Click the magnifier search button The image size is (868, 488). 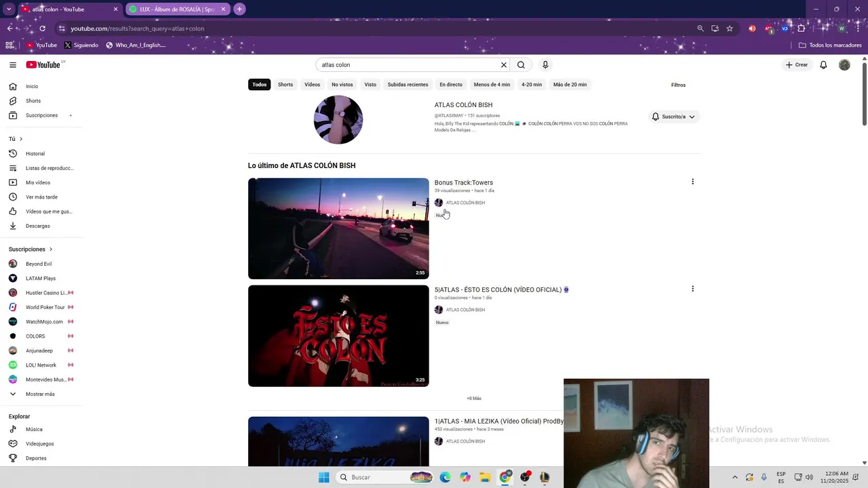[x=521, y=65]
